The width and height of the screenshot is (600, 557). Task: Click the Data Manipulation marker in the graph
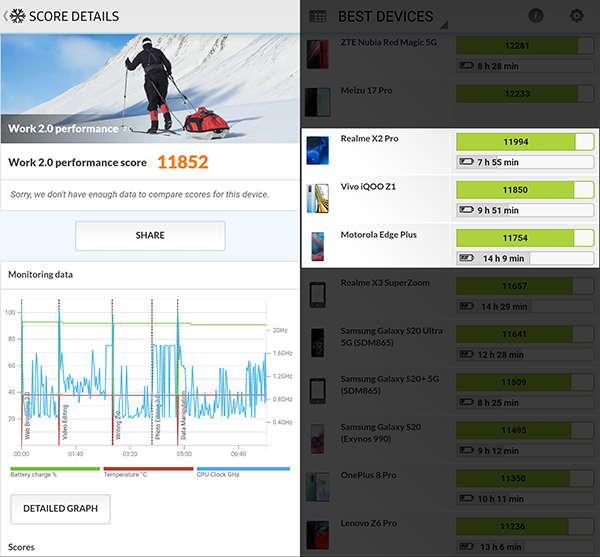pos(183,415)
